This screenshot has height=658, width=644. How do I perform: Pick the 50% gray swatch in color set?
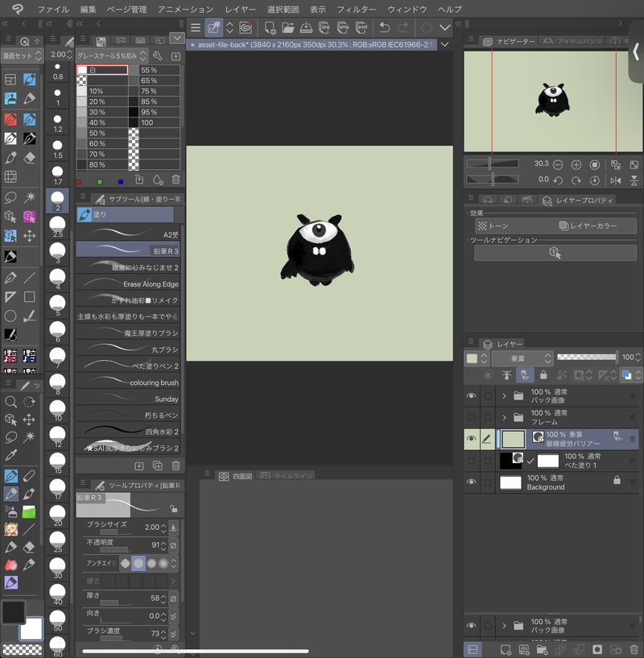click(x=81, y=133)
